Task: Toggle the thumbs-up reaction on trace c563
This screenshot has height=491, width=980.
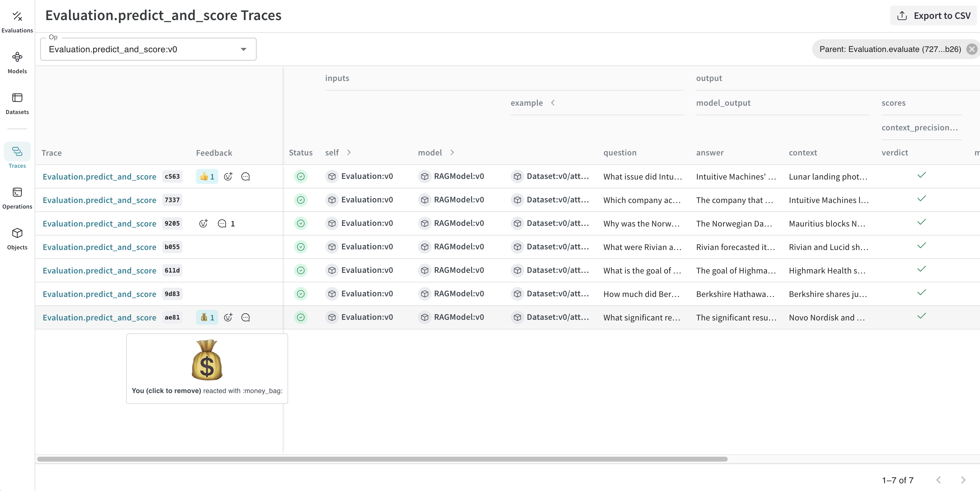Action: (207, 176)
